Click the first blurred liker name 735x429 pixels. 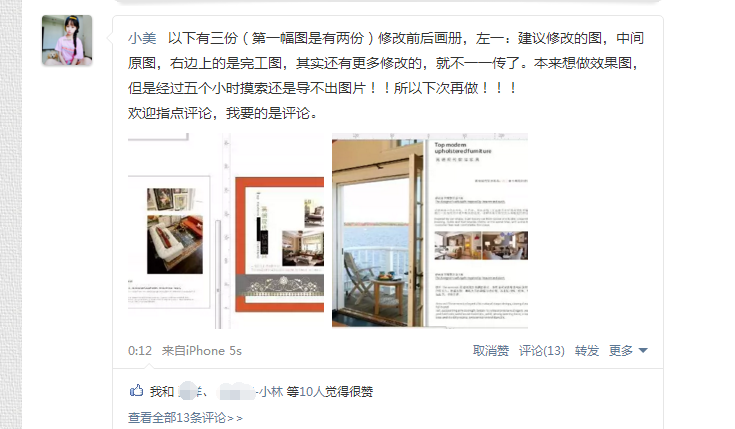[x=190, y=391]
